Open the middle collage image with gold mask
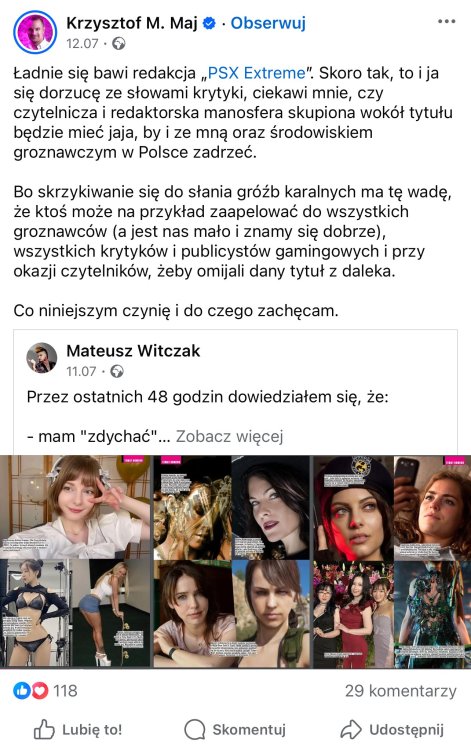 (192, 507)
